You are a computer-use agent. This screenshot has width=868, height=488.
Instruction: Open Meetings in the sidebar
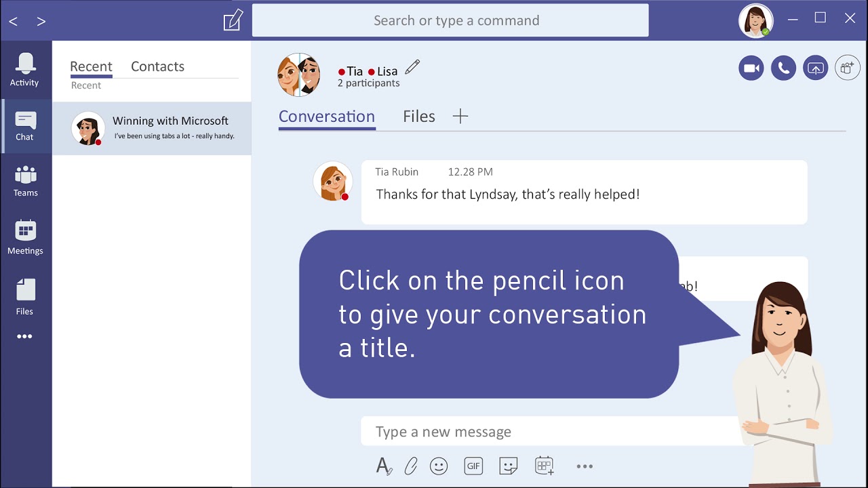(x=25, y=237)
